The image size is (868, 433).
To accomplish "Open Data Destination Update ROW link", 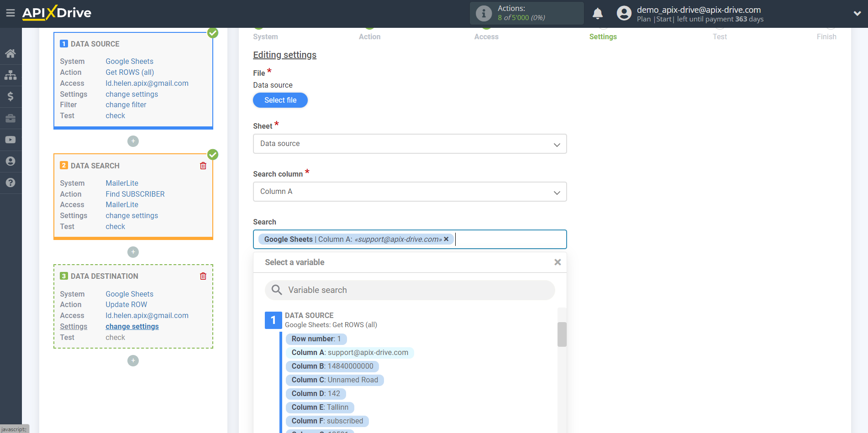I will (126, 304).
